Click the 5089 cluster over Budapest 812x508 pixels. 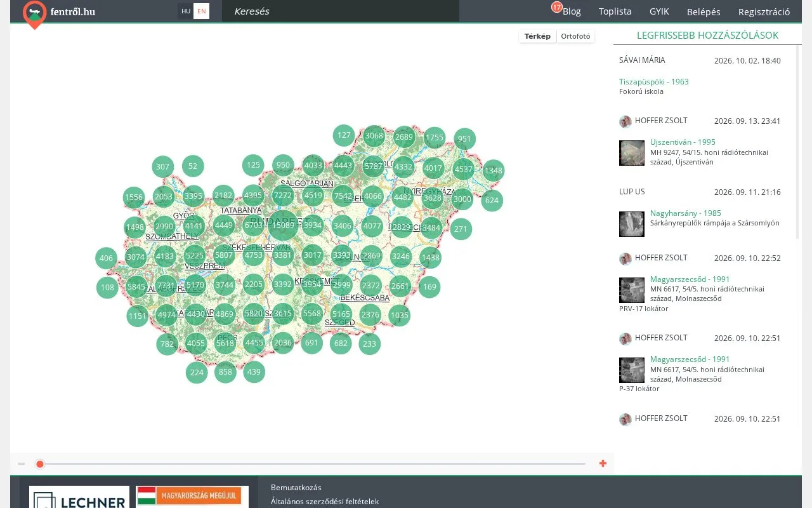coord(283,225)
